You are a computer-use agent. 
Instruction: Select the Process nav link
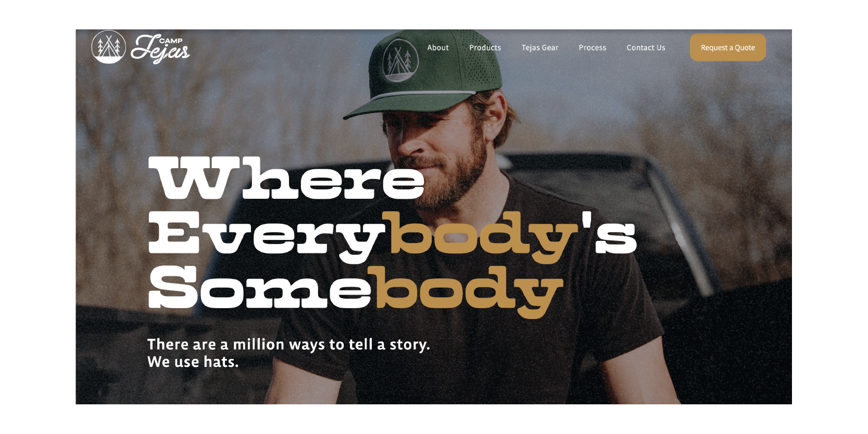click(593, 47)
